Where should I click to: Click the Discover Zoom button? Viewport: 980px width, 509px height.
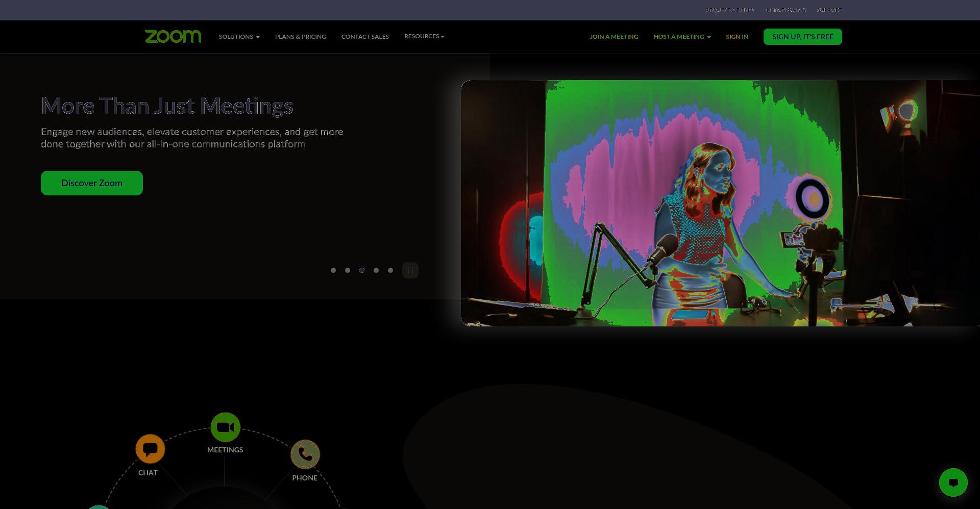(92, 183)
